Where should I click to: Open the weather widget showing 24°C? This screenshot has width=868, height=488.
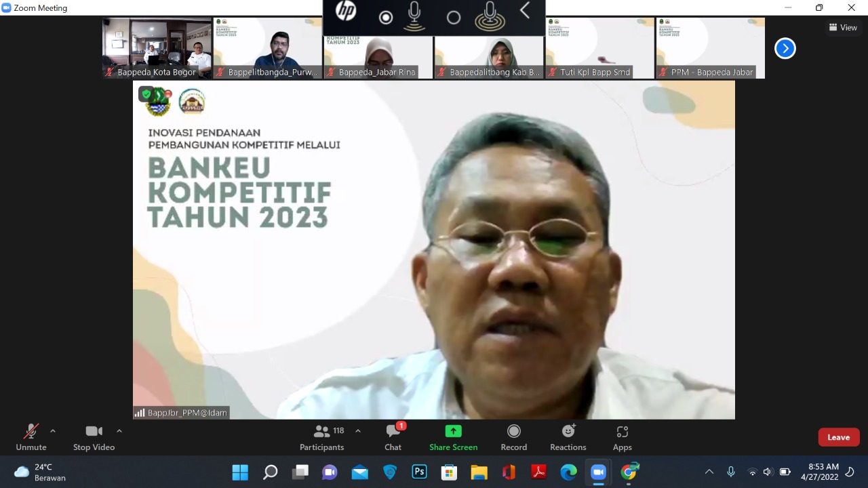41,472
